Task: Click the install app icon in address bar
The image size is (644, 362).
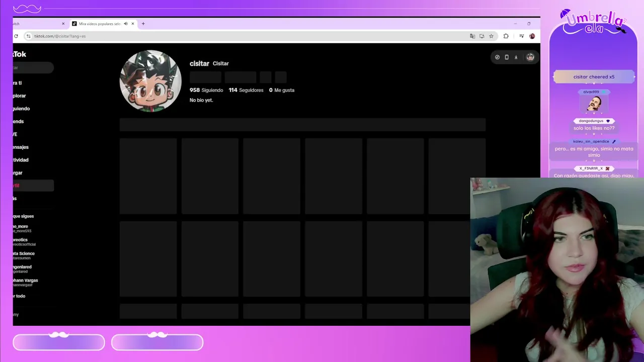Action: coord(482,36)
